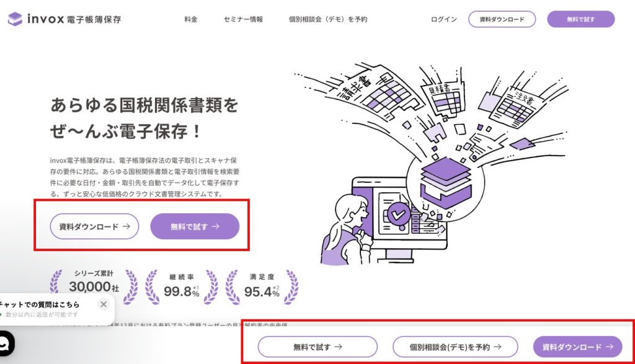Open the セミナー情報 menu item
Viewport: 635px width, 364px height.
pos(243,19)
